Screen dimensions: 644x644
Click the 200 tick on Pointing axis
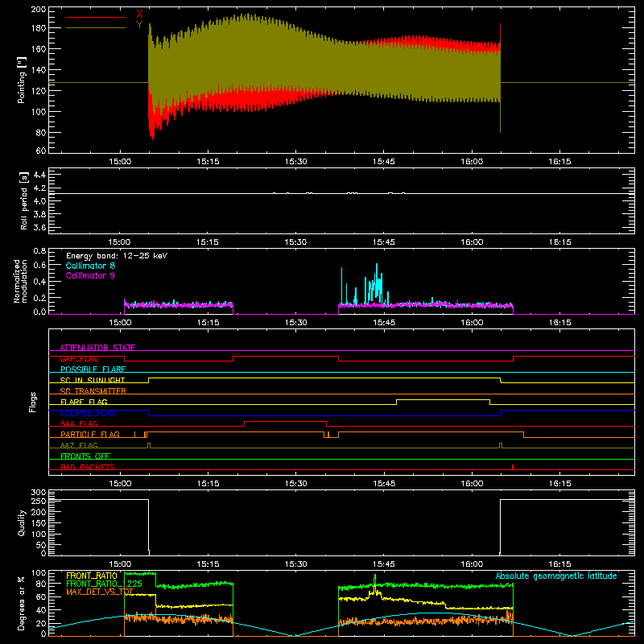38,9
